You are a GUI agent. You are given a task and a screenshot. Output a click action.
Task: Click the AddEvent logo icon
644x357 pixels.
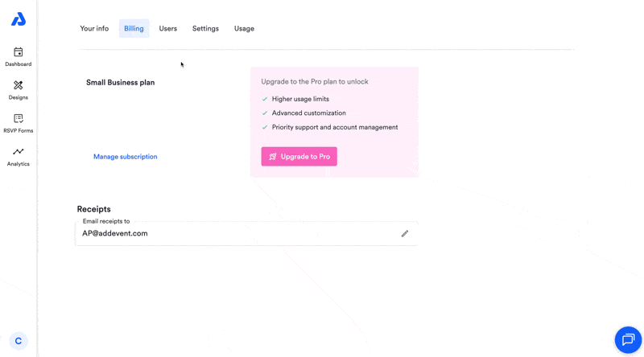(x=19, y=19)
